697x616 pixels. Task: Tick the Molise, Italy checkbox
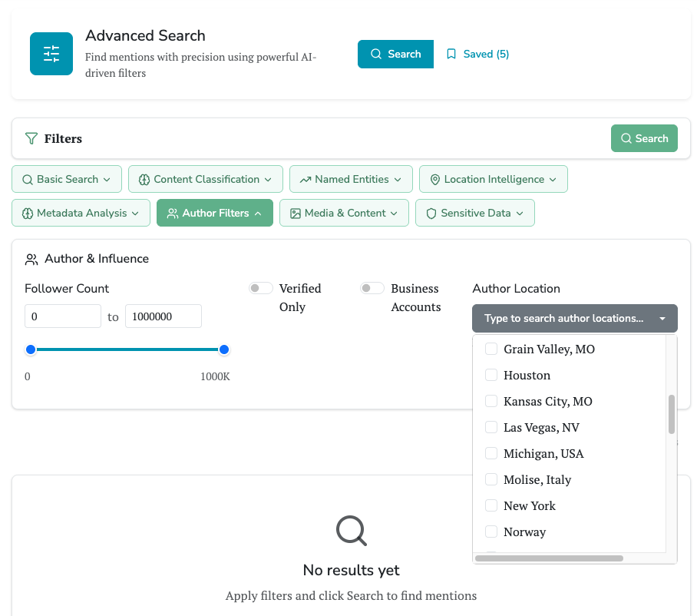click(491, 480)
